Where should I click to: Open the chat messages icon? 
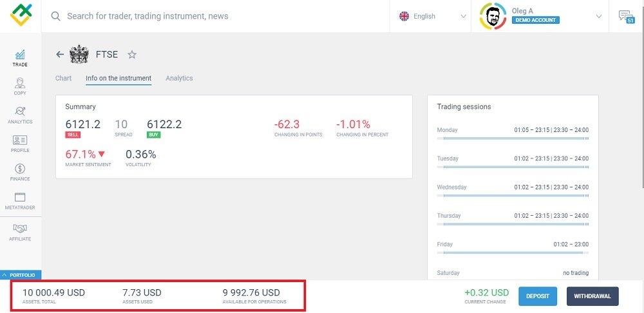click(625, 16)
